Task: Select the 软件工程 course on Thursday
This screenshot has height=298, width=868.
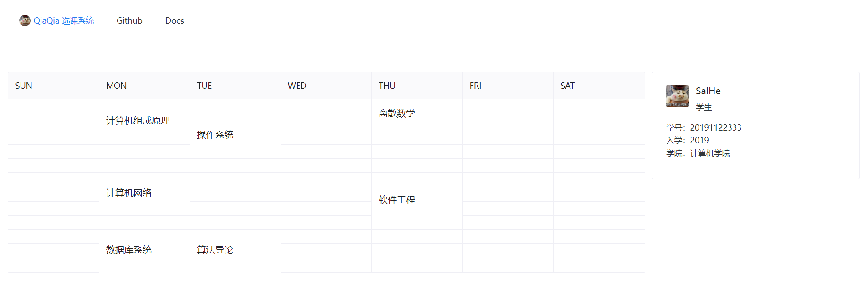Action: tap(417, 201)
